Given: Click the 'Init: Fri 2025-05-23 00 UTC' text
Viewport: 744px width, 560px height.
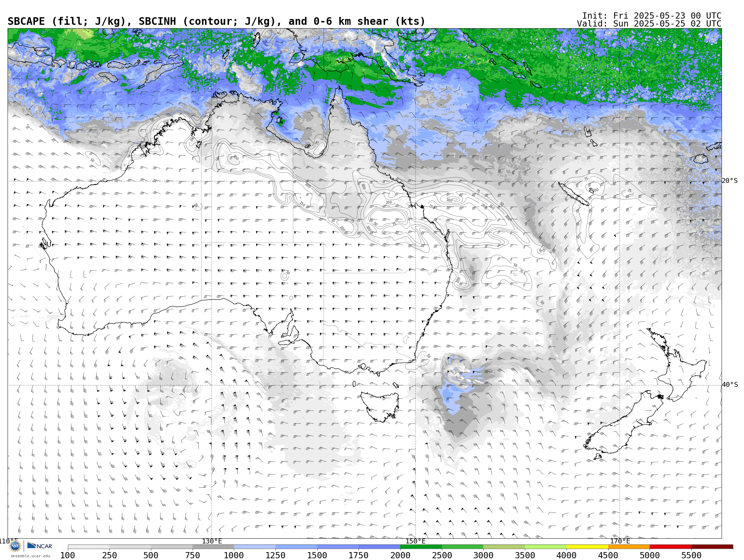Looking at the screenshot, I should point(651,16).
